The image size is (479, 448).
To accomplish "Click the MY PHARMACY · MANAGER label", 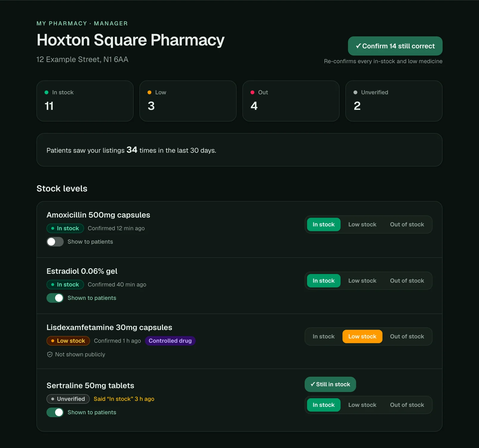I will tap(82, 23).
